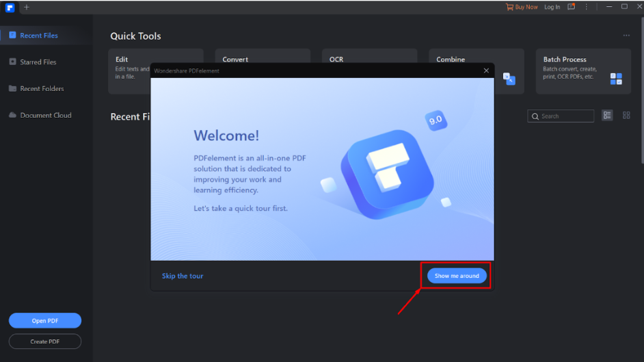The height and width of the screenshot is (362, 644).
Task: Switch to list view layout icon
Action: click(x=607, y=116)
